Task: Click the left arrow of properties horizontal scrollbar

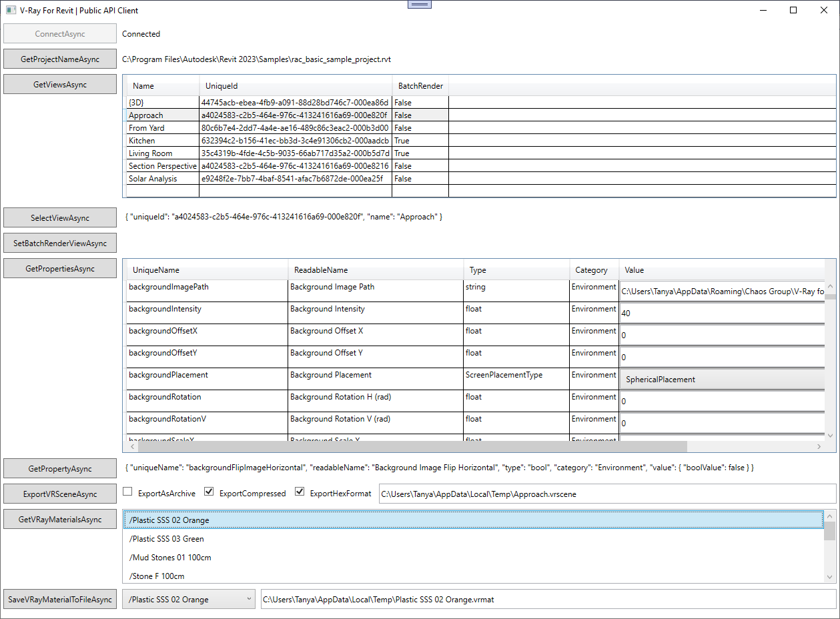Action: point(131,446)
